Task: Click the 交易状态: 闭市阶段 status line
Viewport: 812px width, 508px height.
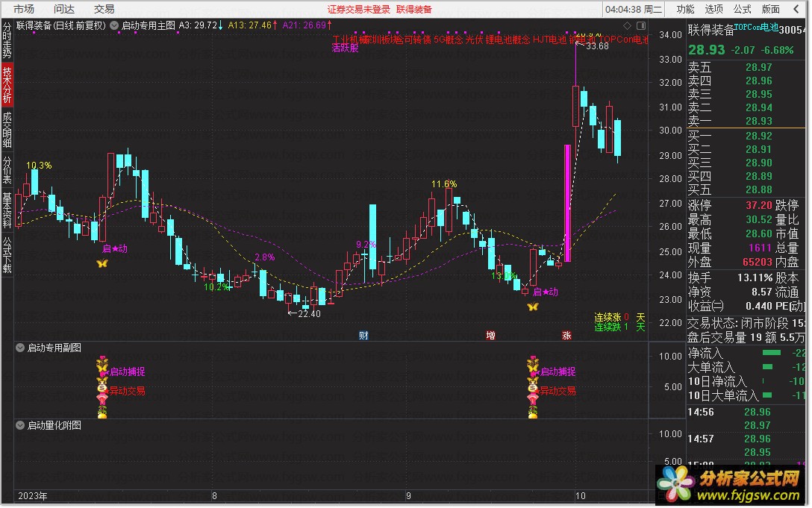Action: [746, 323]
